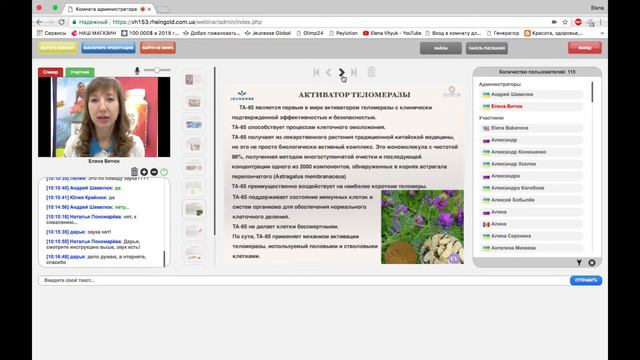Viewport: 640px width, 360px height.
Task: Select participant Александра Колобова
Action: 531,188
